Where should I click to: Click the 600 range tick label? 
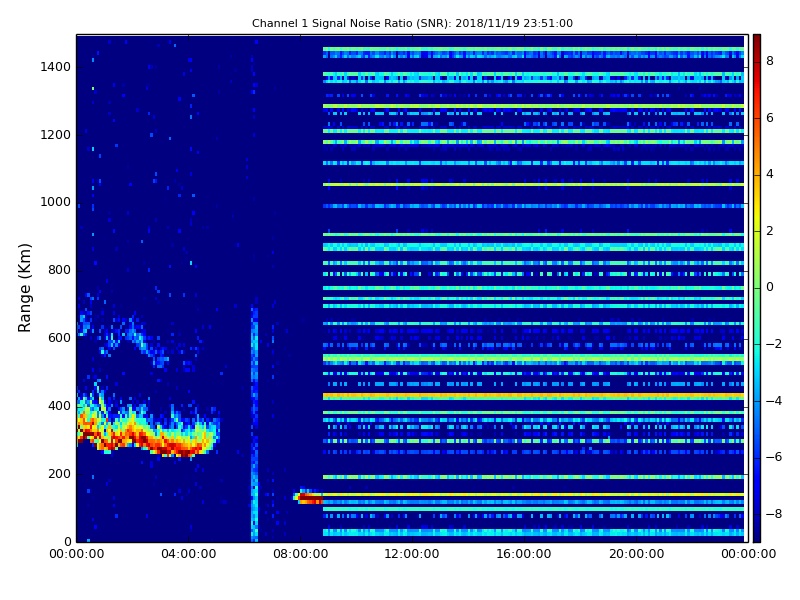59,338
